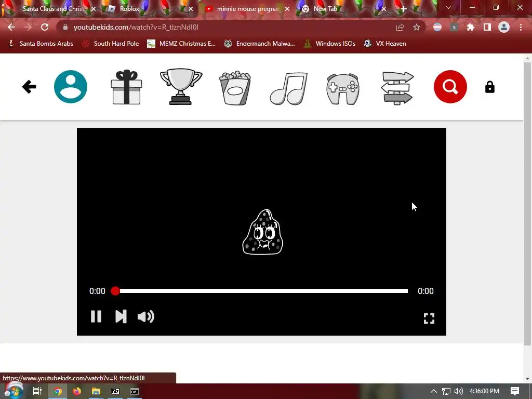Pause the video playback
Screen dimensions: 532x399
pos(96,316)
